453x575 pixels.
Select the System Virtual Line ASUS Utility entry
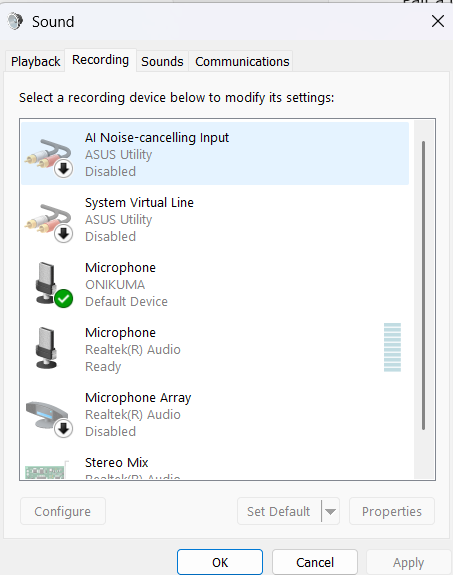click(x=215, y=219)
